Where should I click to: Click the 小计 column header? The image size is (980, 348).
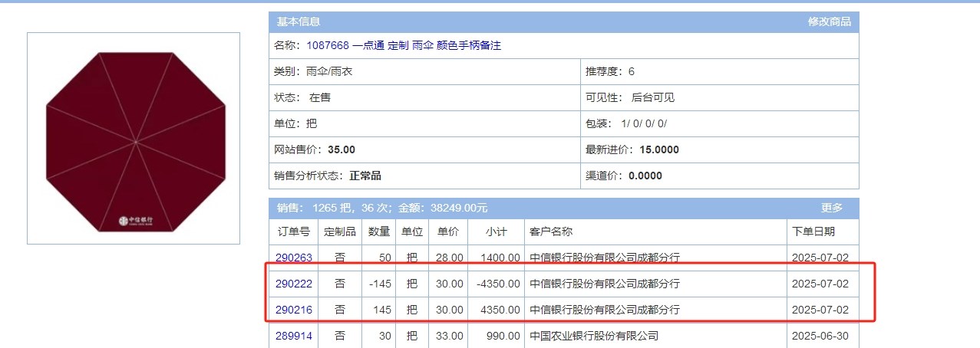[496, 231]
